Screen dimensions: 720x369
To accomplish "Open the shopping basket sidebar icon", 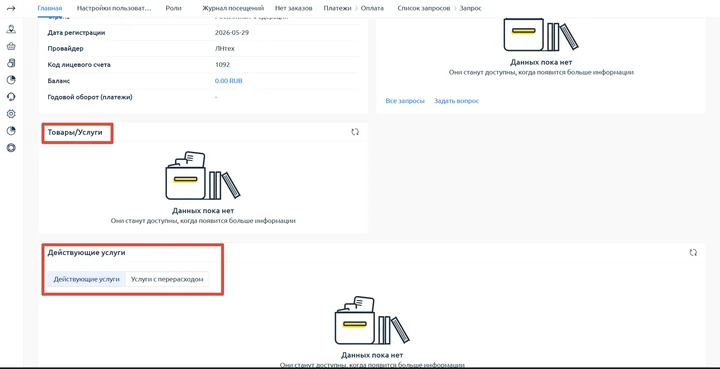I will tap(11, 46).
